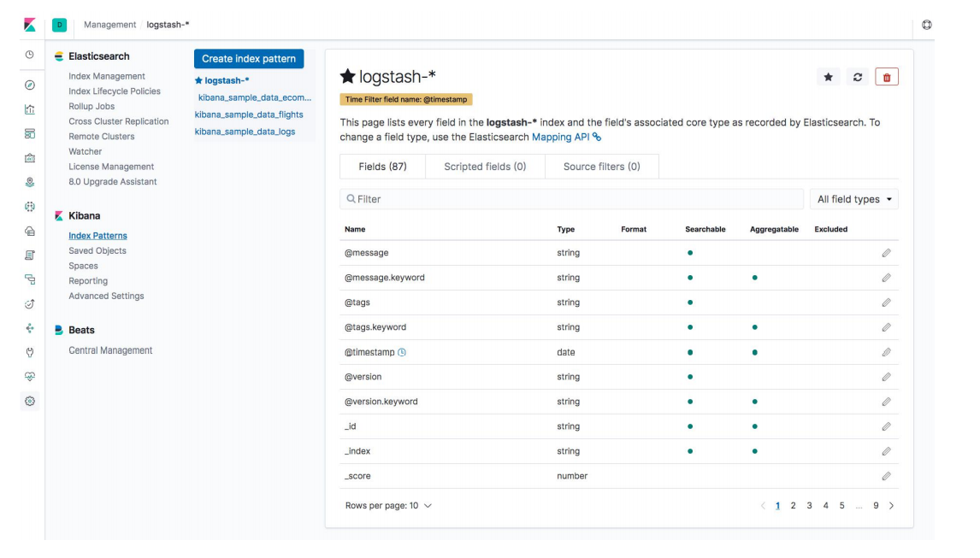This screenshot has width=980, height=558.
Task: Edit the @tags.keyword field pencil icon
Action: 886,327
